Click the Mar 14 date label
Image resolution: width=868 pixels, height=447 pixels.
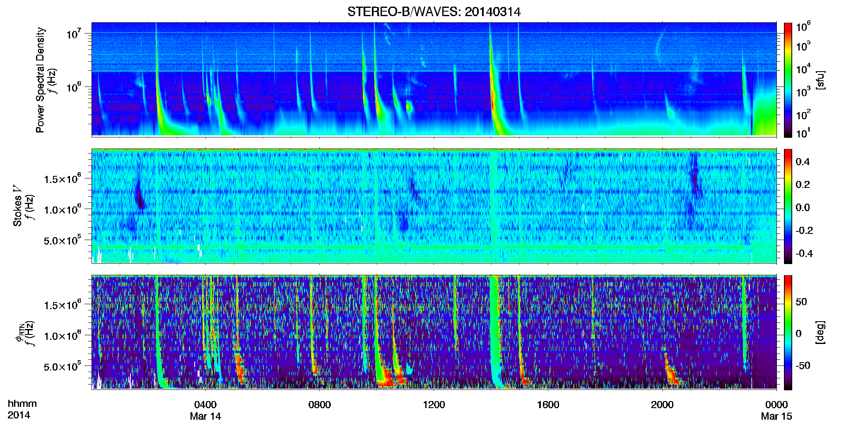pos(205,416)
